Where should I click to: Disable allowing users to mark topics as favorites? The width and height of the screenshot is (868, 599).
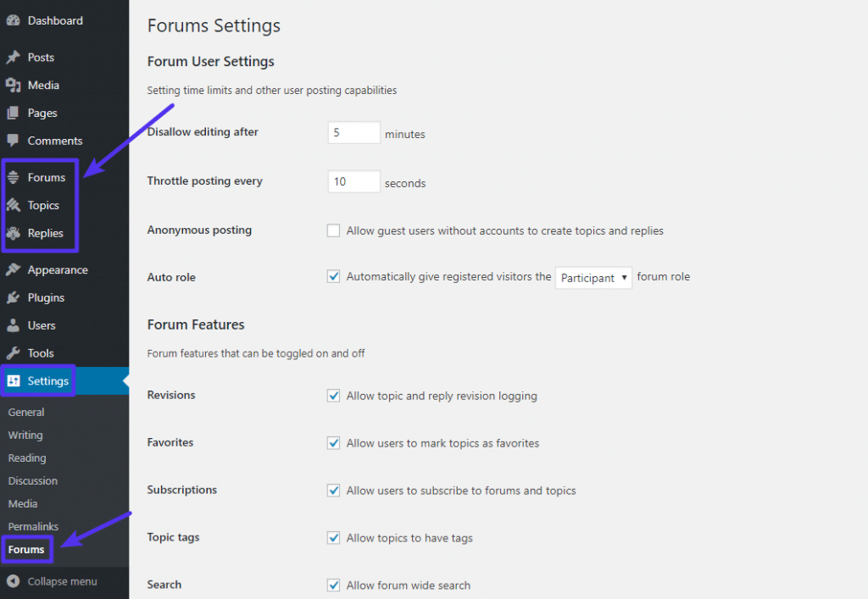(x=333, y=443)
